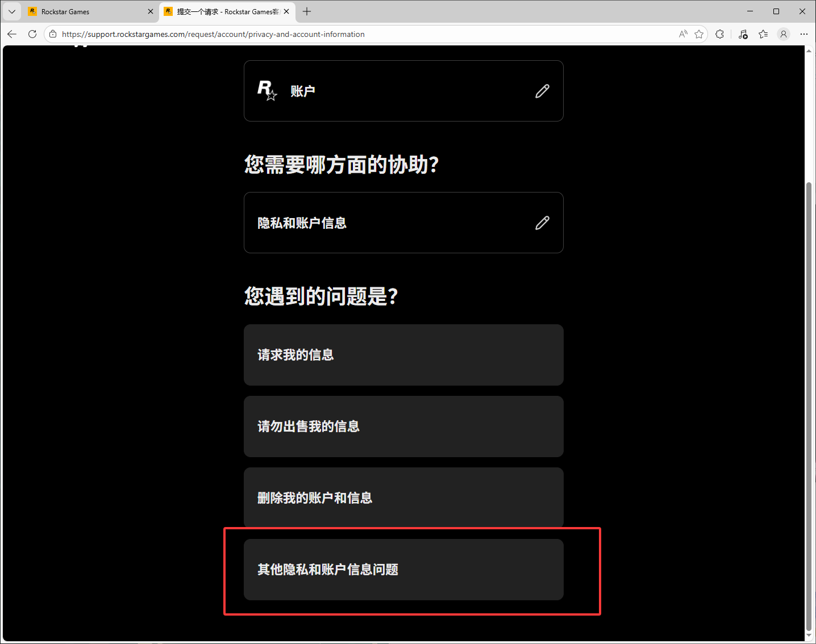Open the favorites list icon in toolbar
The image size is (816, 644).
click(x=763, y=34)
